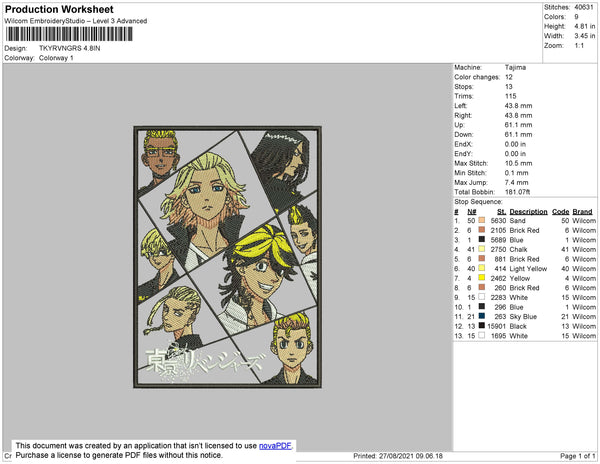Viewport: 600px width, 464px height.
Task: Select the Black swatch with 15901 stitches
Action: 481,326
